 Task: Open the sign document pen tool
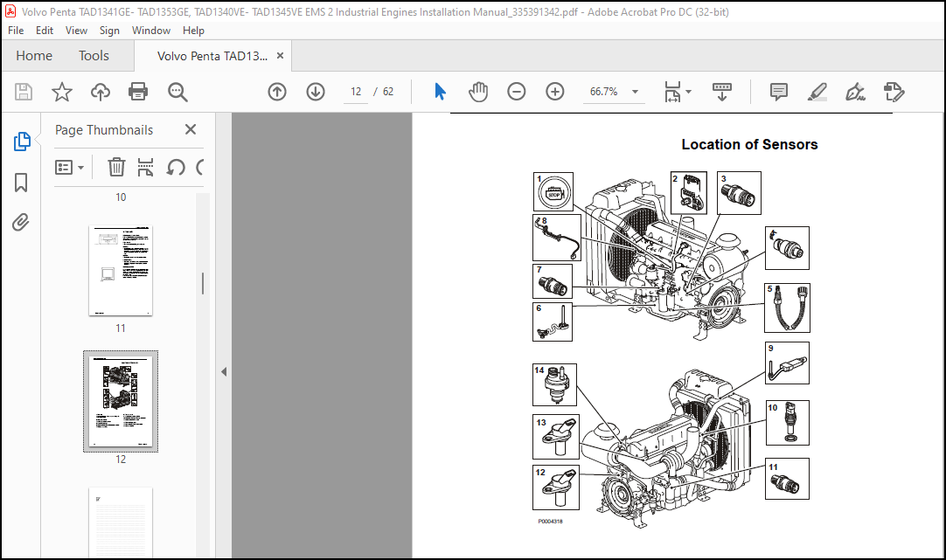(x=855, y=92)
